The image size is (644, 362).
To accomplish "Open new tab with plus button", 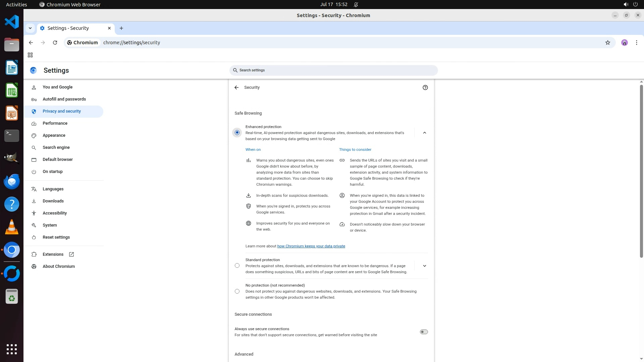I will [x=121, y=28].
